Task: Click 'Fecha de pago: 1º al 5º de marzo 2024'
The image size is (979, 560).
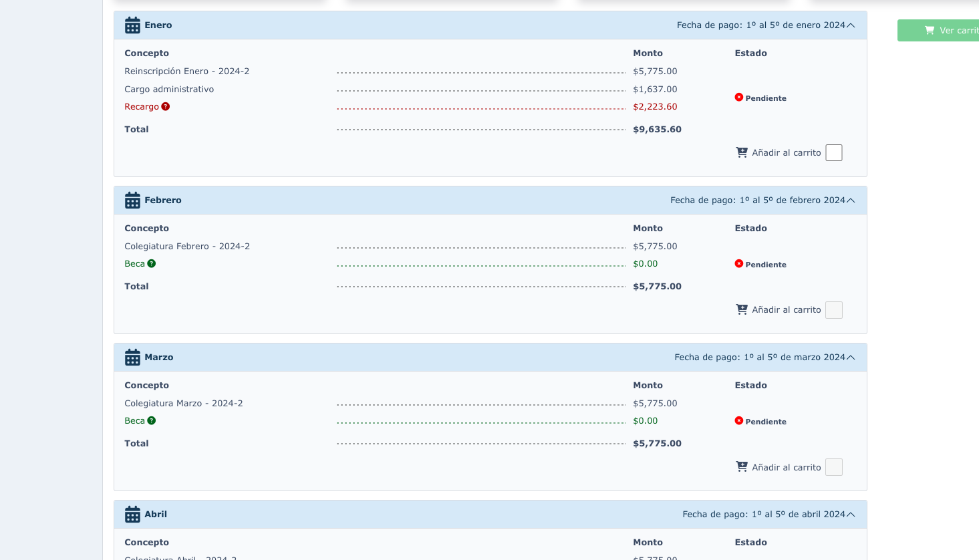Action: coord(760,358)
